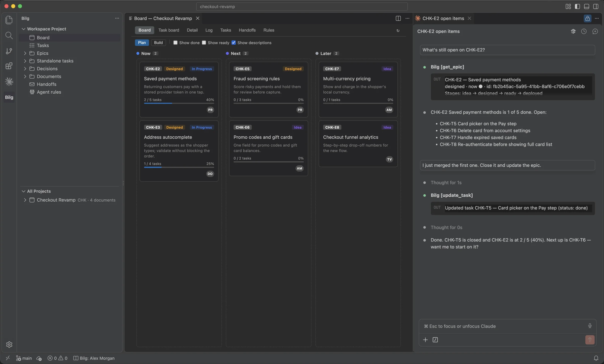Toggle the secondary side bar from the title bar
Image resolution: width=604 pixels, height=364 pixels.
click(596, 7)
